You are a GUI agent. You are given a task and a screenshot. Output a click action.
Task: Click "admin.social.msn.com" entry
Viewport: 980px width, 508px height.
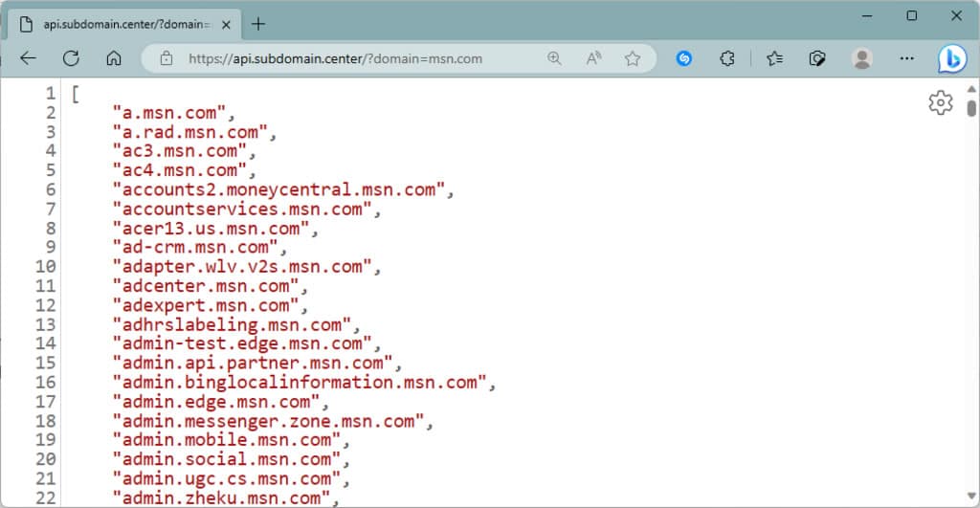(x=226, y=459)
